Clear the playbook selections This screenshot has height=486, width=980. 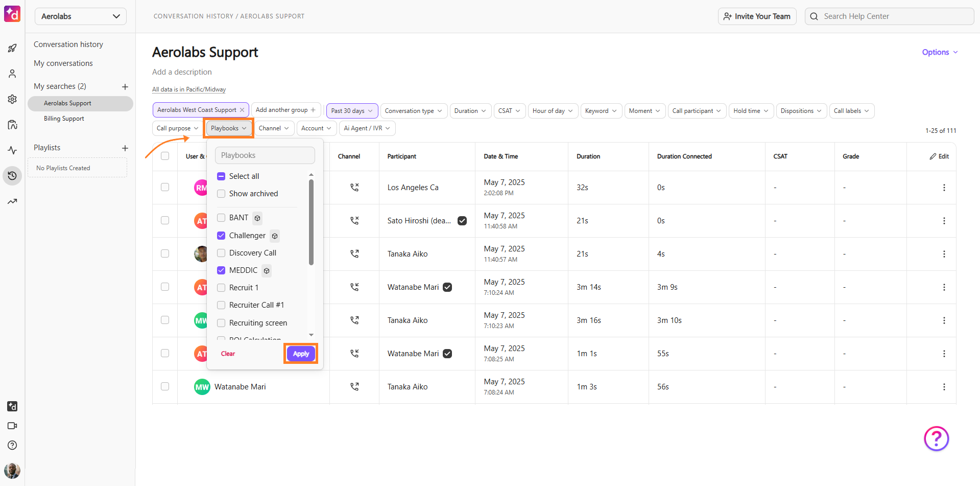pyautogui.click(x=228, y=354)
